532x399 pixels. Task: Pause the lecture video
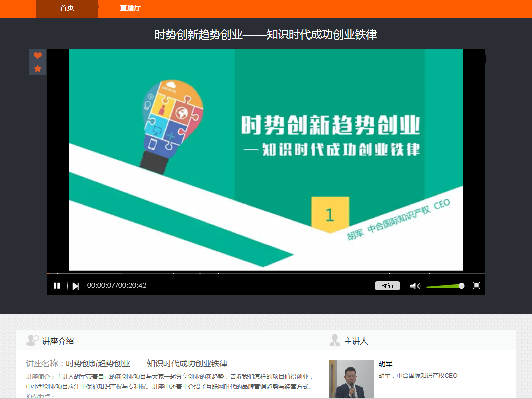pos(57,286)
